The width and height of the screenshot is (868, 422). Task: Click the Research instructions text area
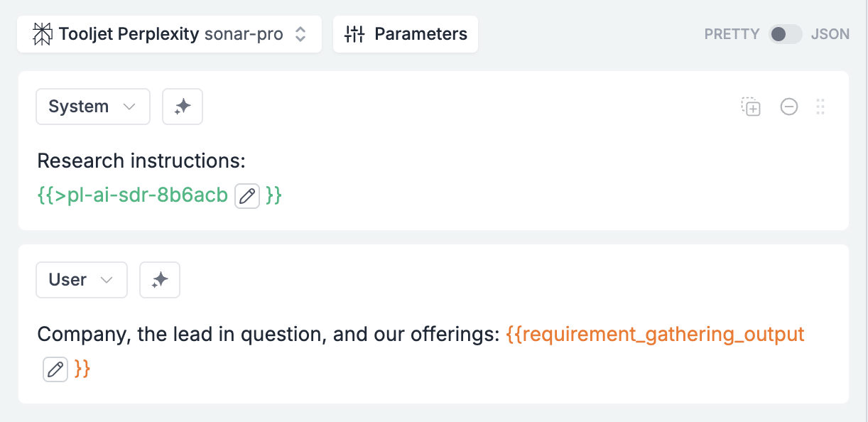(x=140, y=161)
